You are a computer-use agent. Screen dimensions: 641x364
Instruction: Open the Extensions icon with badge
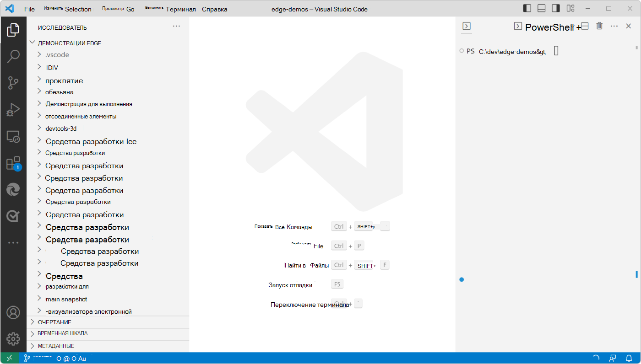(x=13, y=163)
